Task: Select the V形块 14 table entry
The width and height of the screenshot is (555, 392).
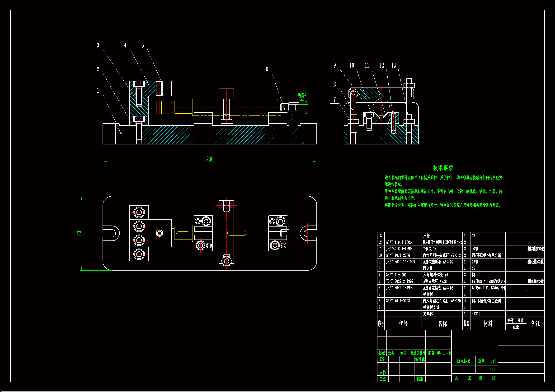Action: point(430,249)
